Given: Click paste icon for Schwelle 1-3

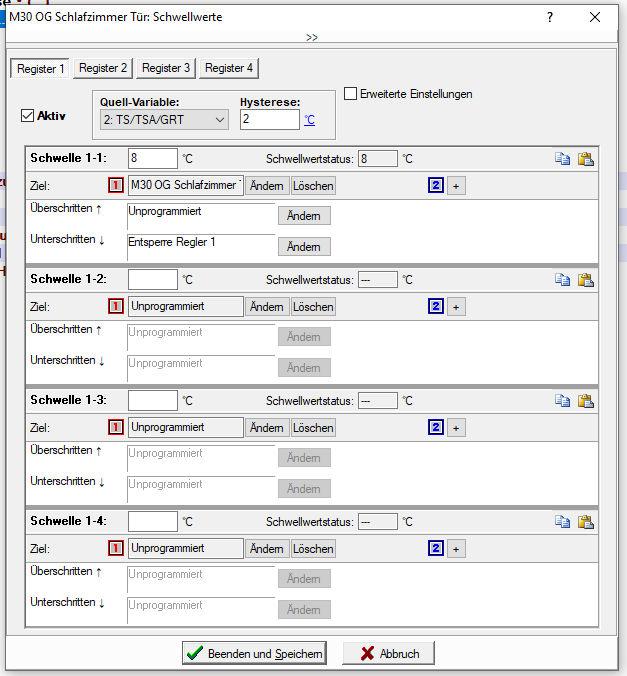Looking at the screenshot, I should point(586,400).
